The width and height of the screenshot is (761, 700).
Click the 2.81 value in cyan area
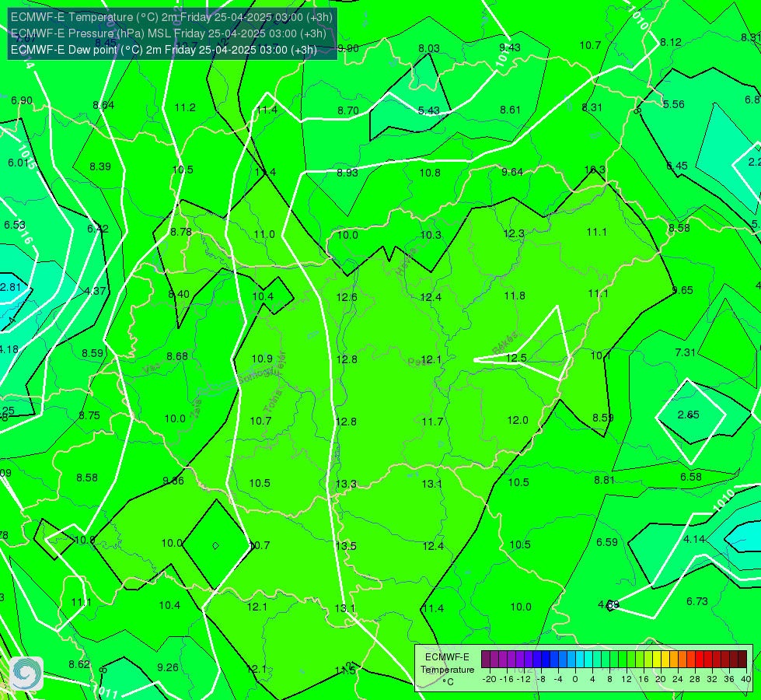point(11,287)
